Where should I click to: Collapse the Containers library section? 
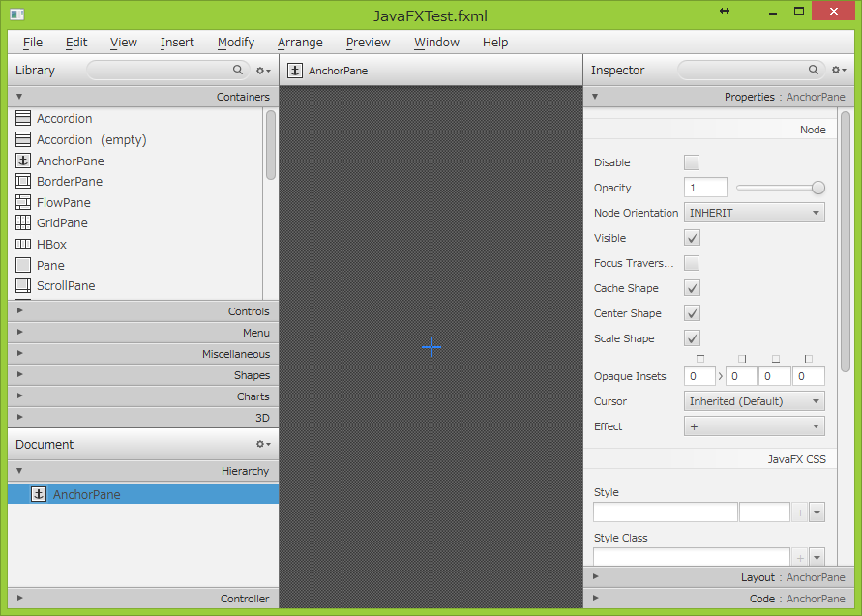click(143, 96)
